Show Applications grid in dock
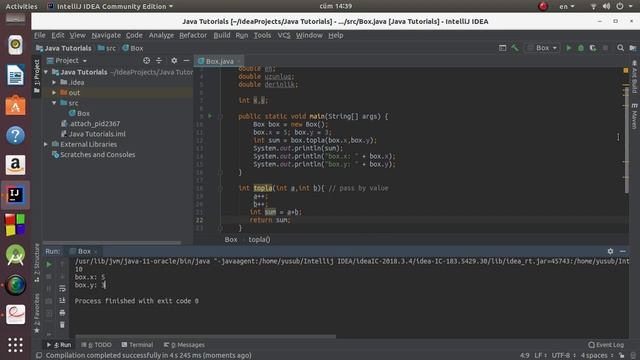This screenshot has height=360, width=640. (15, 345)
